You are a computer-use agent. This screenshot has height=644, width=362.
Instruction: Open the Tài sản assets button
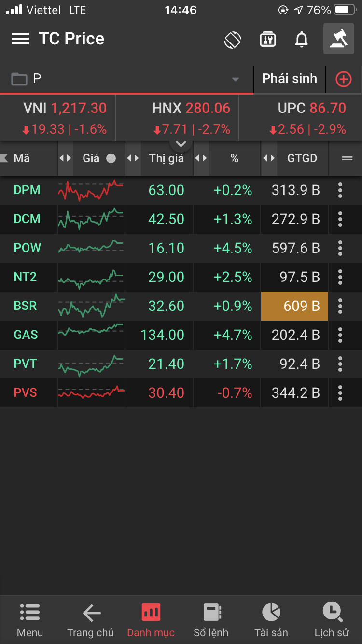[271, 619]
